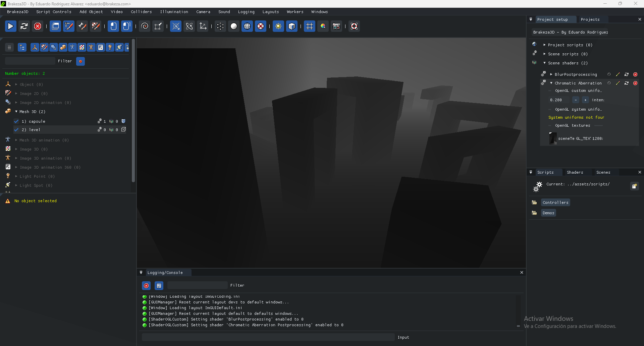Click the yellow sun light icon

[x=278, y=26]
